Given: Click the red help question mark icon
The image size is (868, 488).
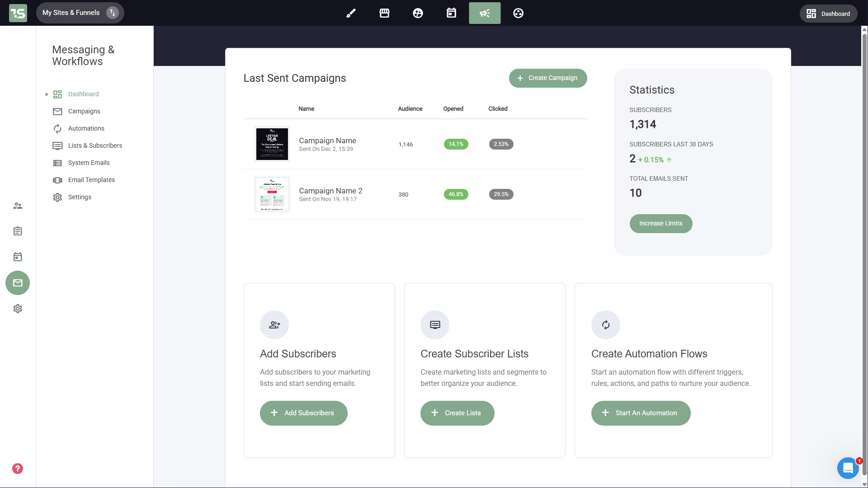Looking at the screenshot, I should [18, 469].
